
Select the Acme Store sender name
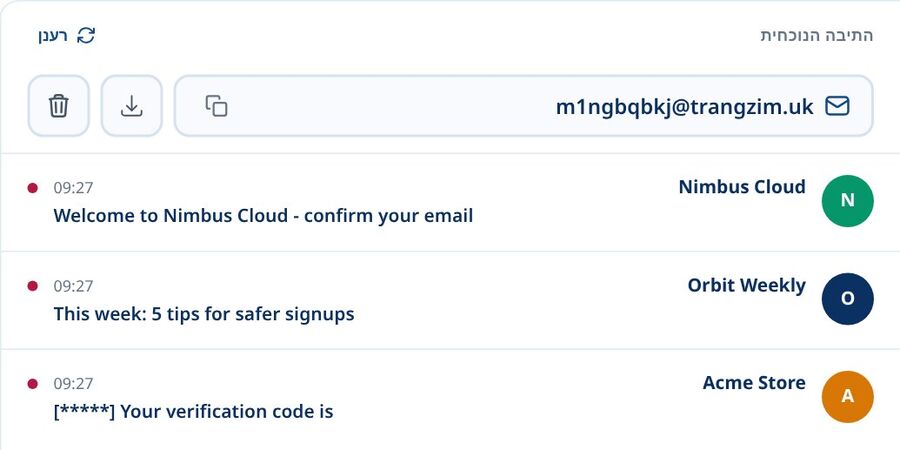[x=754, y=382]
